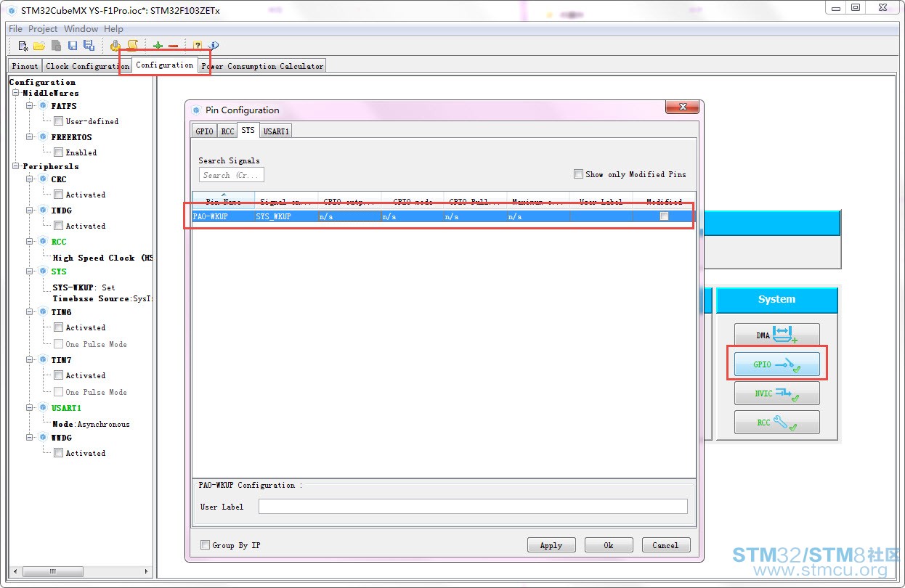This screenshot has height=588, width=905.
Task: Open the DMA system settings button
Action: (x=776, y=335)
